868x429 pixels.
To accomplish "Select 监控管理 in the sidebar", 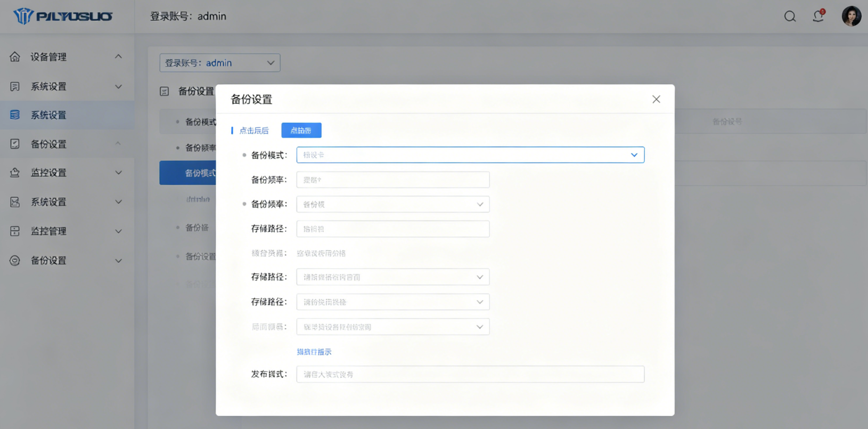I will coord(67,231).
